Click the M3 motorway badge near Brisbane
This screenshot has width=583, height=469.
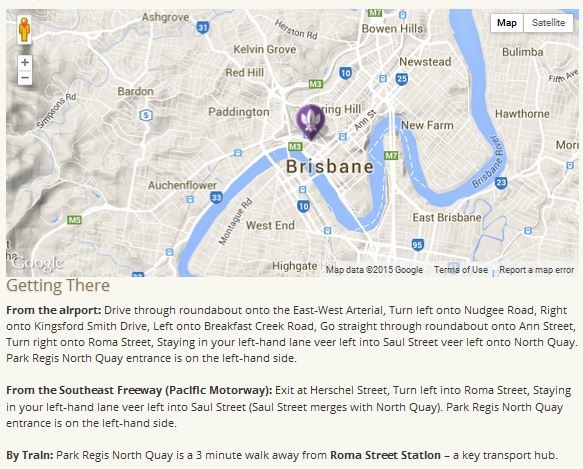295,146
